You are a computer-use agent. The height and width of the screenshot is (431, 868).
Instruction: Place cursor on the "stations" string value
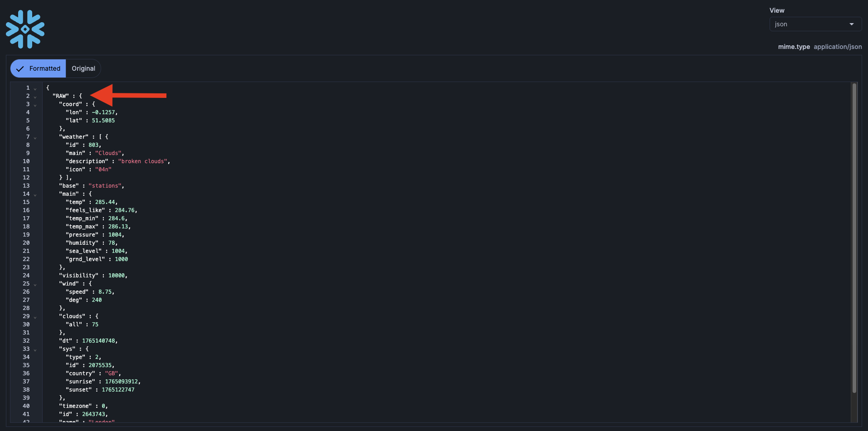[105, 186]
